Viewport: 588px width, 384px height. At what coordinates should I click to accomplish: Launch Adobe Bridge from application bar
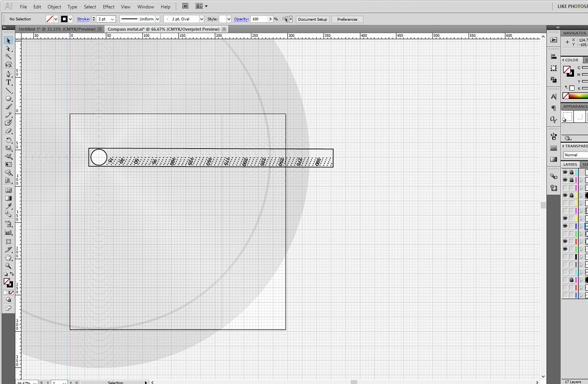pos(185,6)
